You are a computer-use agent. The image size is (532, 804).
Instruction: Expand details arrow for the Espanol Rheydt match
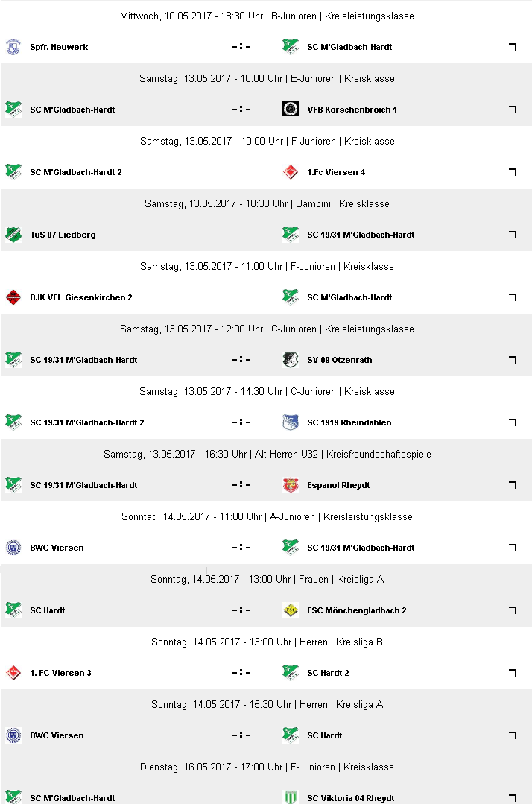[x=512, y=485]
